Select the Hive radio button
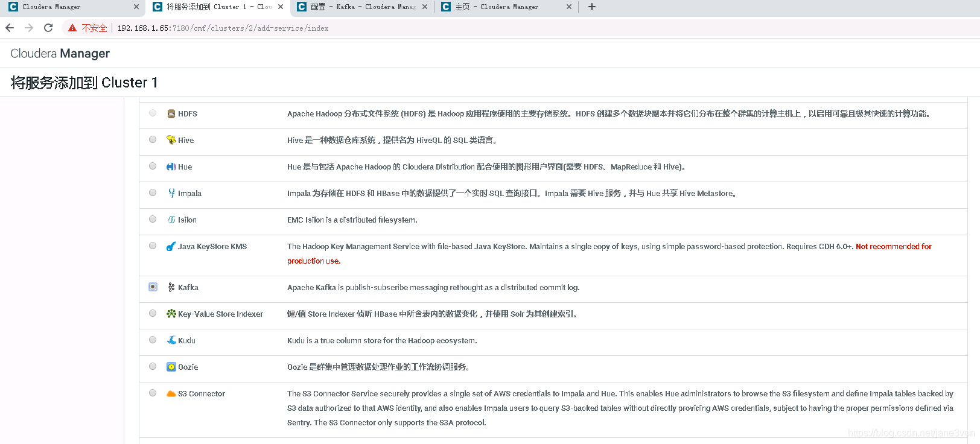This screenshot has height=444, width=980. pos(153,139)
